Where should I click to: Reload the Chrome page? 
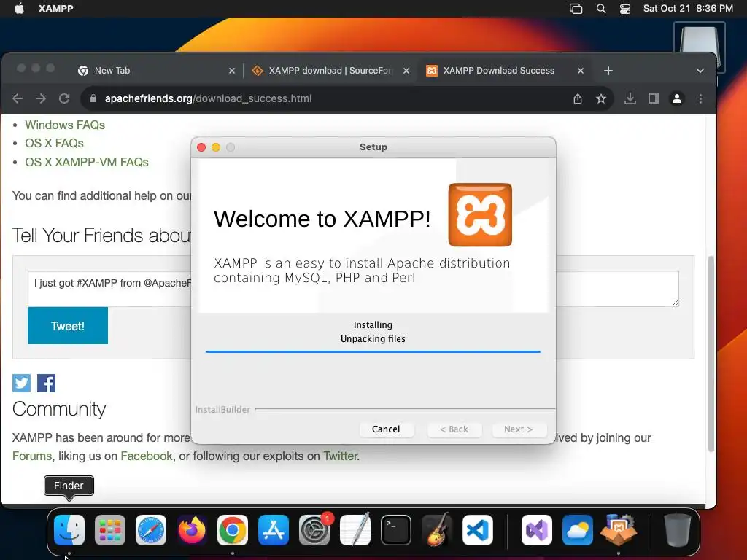click(x=64, y=98)
